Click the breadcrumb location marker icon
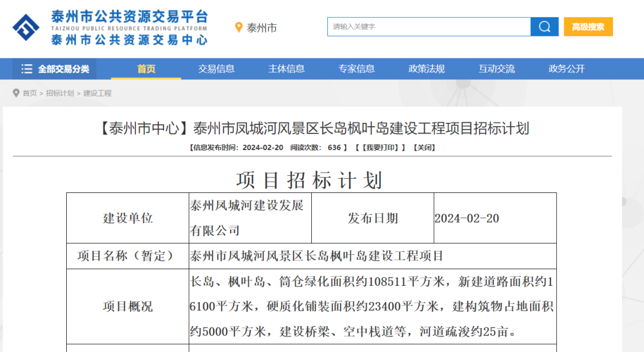 16,94
